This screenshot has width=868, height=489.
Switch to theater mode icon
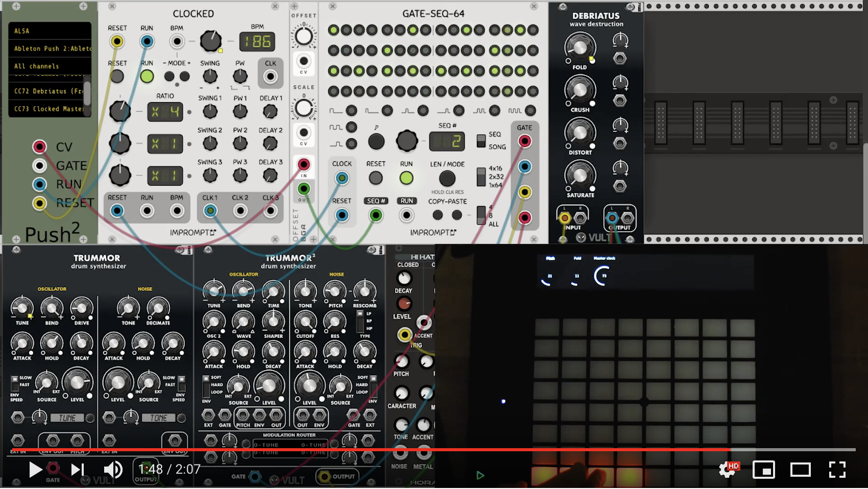click(x=800, y=469)
